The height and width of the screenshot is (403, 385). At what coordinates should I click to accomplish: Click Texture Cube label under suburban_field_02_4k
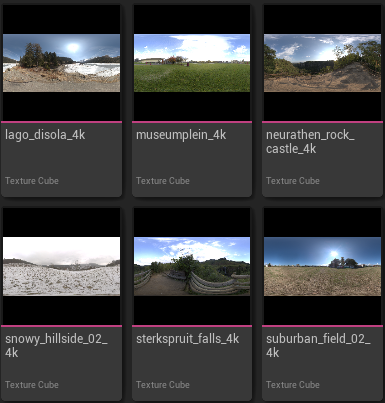[293, 385]
